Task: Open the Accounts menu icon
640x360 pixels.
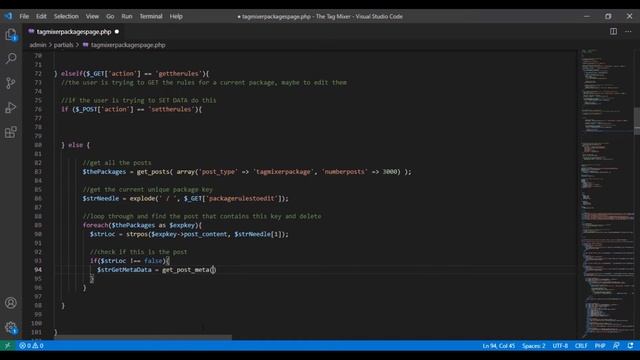Action: [11, 303]
